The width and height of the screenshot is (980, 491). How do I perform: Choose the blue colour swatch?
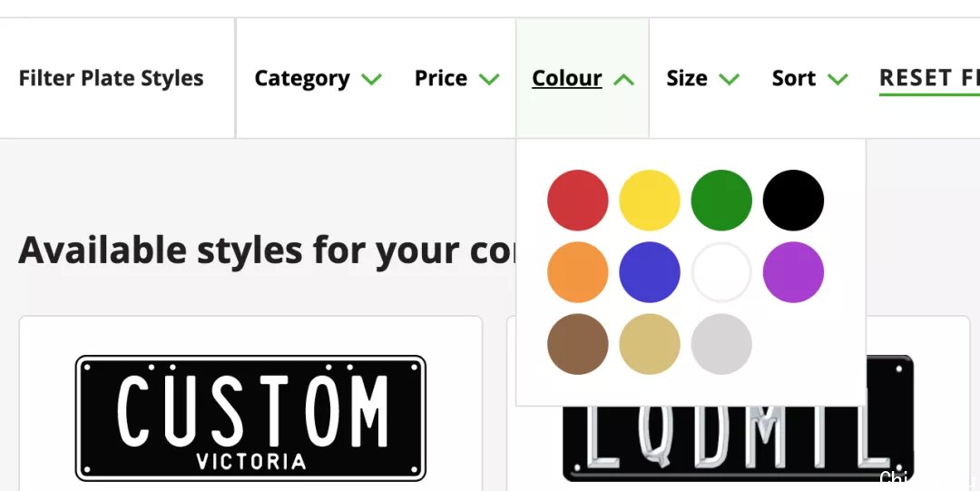click(x=650, y=272)
